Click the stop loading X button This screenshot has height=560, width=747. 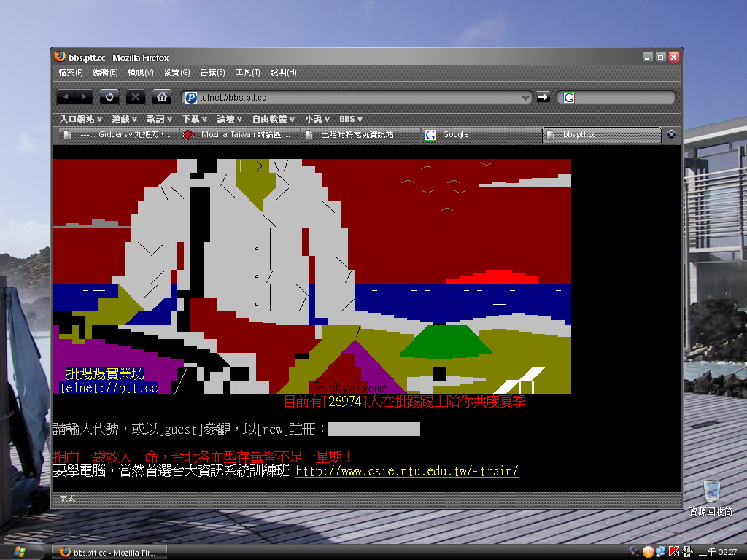(136, 97)
